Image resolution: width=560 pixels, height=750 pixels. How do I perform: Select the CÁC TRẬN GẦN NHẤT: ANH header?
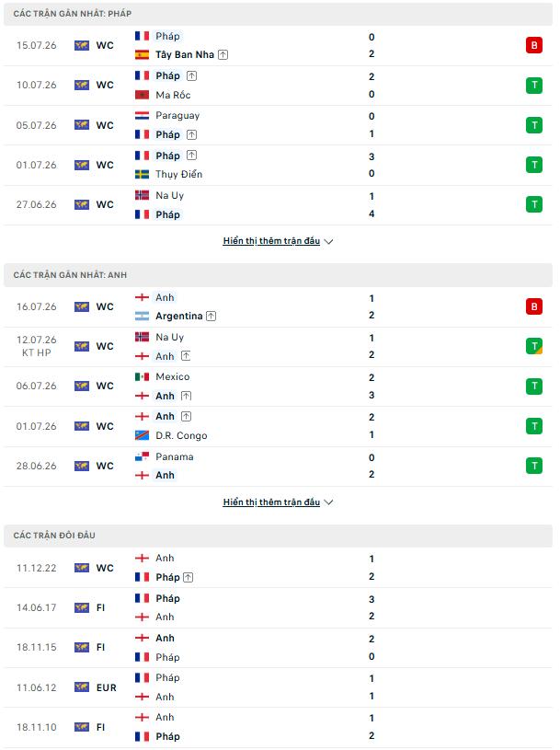[x=278, y=274]
